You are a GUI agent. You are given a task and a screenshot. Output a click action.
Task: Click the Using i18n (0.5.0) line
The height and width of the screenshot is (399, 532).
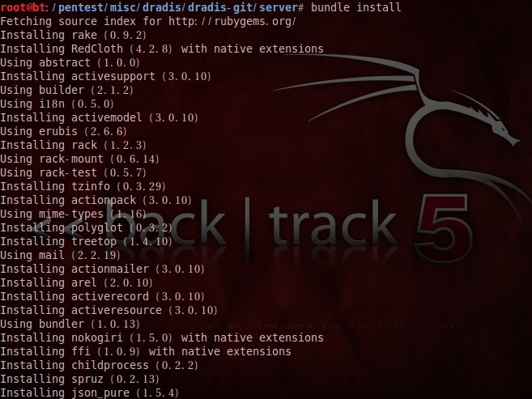click(57, 104)
